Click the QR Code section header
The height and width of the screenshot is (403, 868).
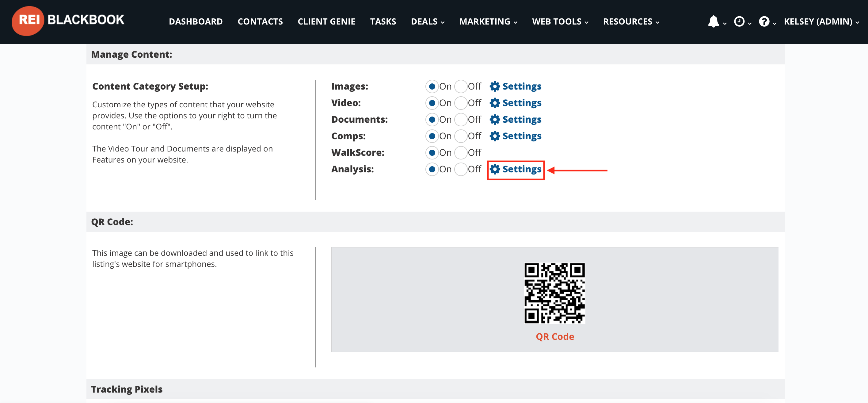[436, 221]
